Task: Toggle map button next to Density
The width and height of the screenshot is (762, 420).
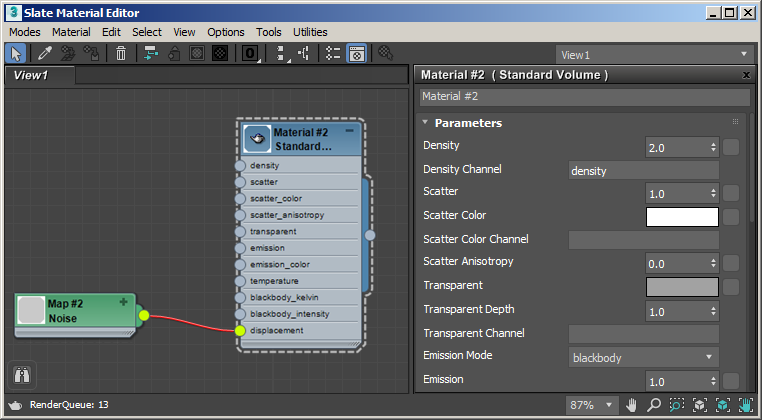Action: point(731,147)
